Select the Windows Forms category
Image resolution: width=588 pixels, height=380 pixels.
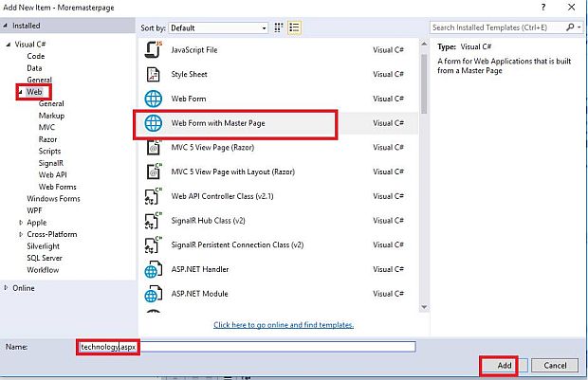(53, 199)
